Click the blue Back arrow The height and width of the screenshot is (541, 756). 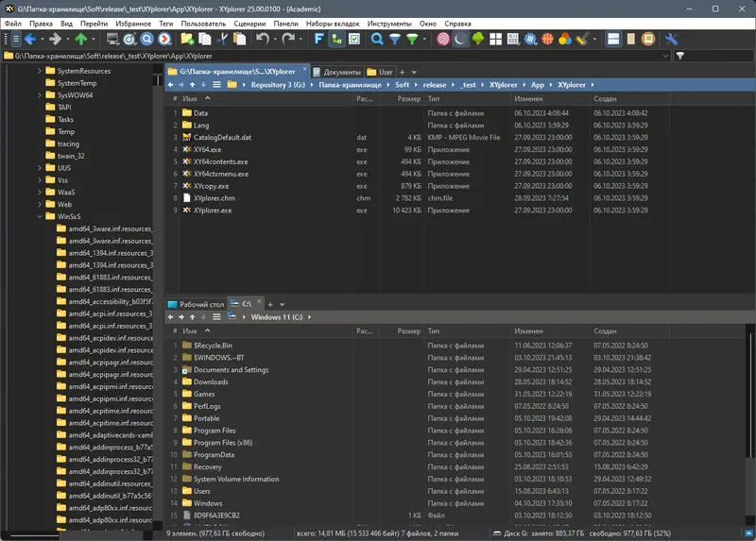[29, 40]
